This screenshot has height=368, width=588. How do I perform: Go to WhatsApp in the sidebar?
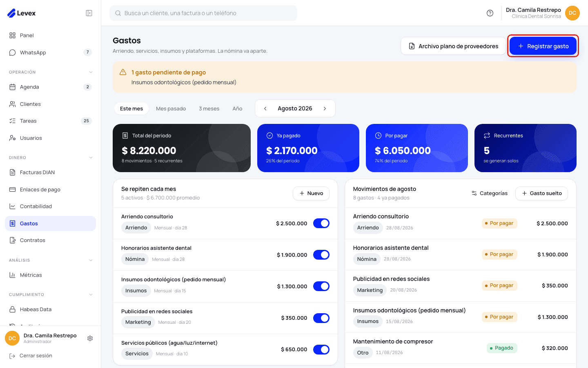point(50,52)
